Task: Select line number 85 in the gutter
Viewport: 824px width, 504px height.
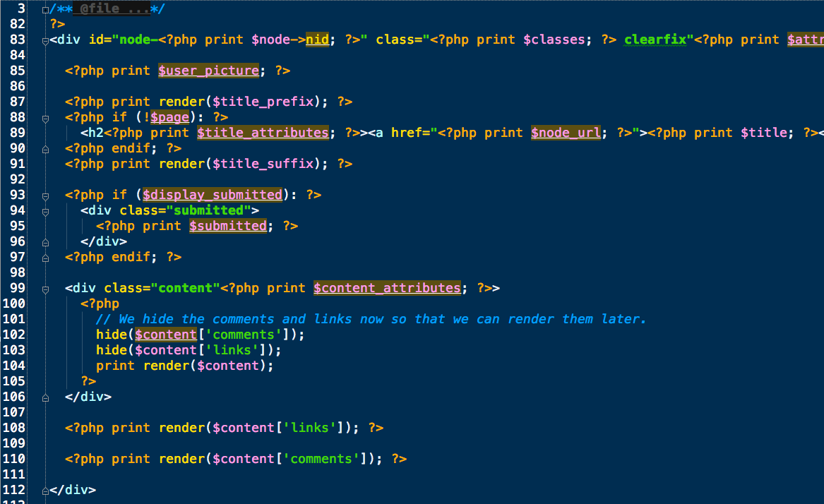Action: coord(18,71)
